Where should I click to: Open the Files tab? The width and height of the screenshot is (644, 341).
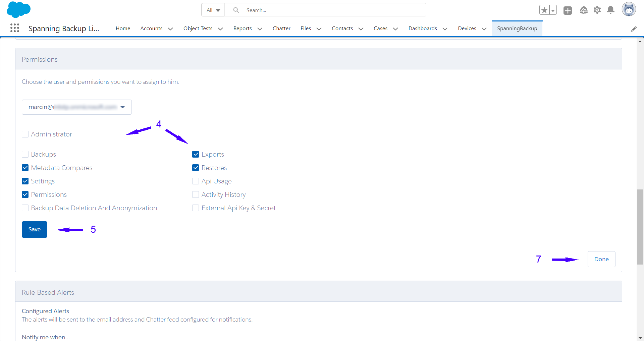pos(306,29)
